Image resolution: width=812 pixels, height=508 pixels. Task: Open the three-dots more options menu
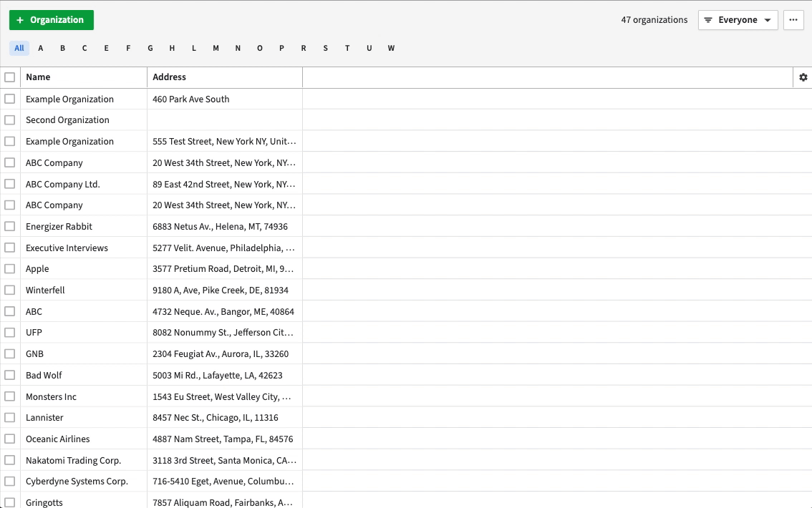793,20
